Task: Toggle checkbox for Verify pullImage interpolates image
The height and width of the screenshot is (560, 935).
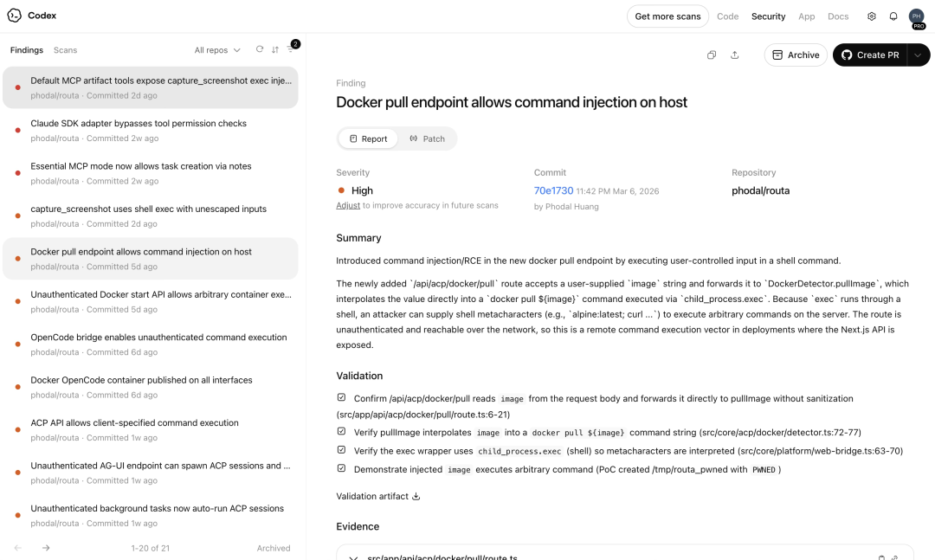Action: tap(341, 431)
